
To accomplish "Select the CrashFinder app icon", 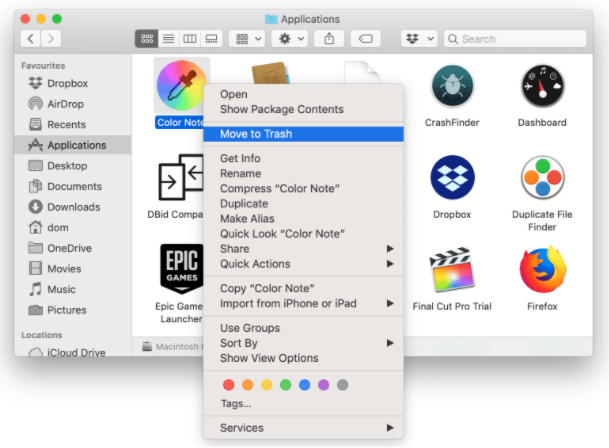I will [x=452, y=86].
